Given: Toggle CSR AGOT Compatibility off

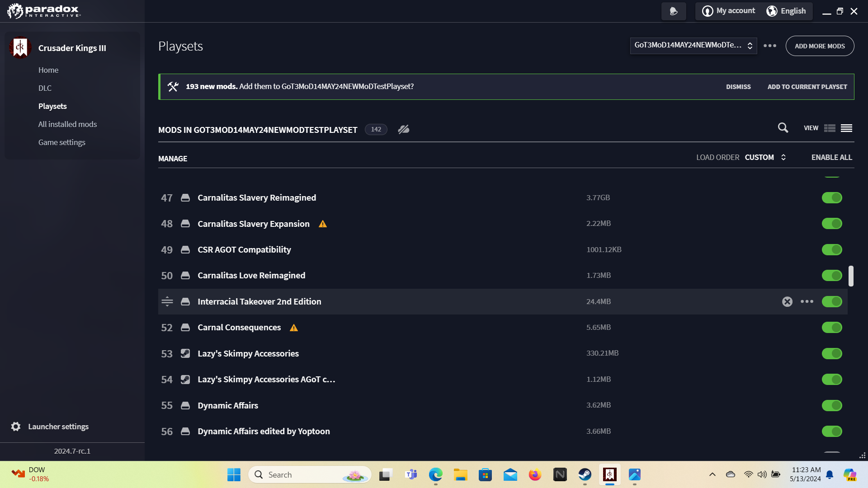Looking at the screenshot, I should click(832, 249).
